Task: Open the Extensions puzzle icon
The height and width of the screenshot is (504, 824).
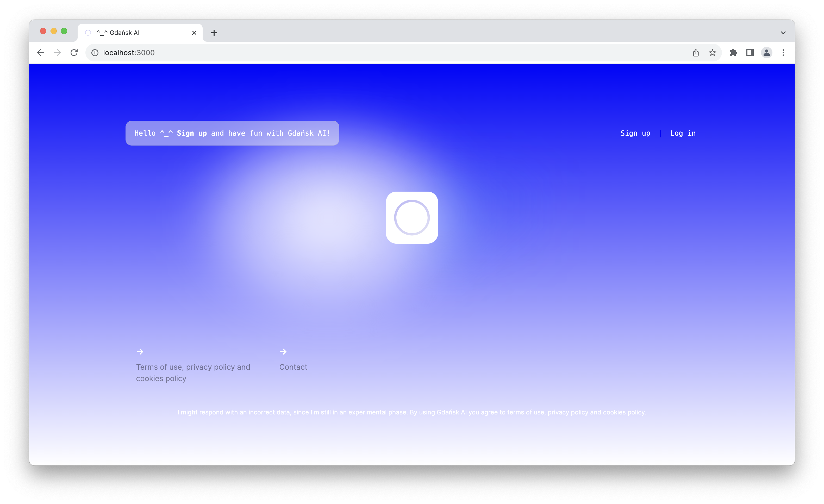Action: coord(733,53)
